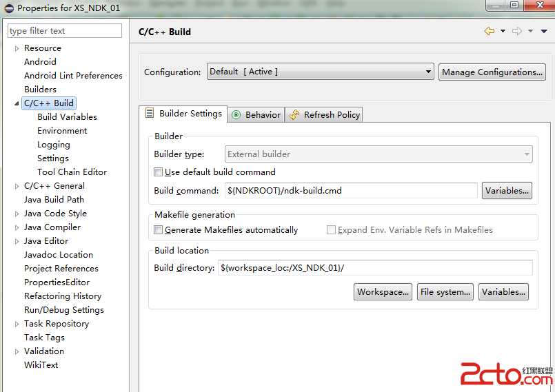The height and width of the screenshot is (392, 555).
Task: Select Project References
Action: point(61,269)
